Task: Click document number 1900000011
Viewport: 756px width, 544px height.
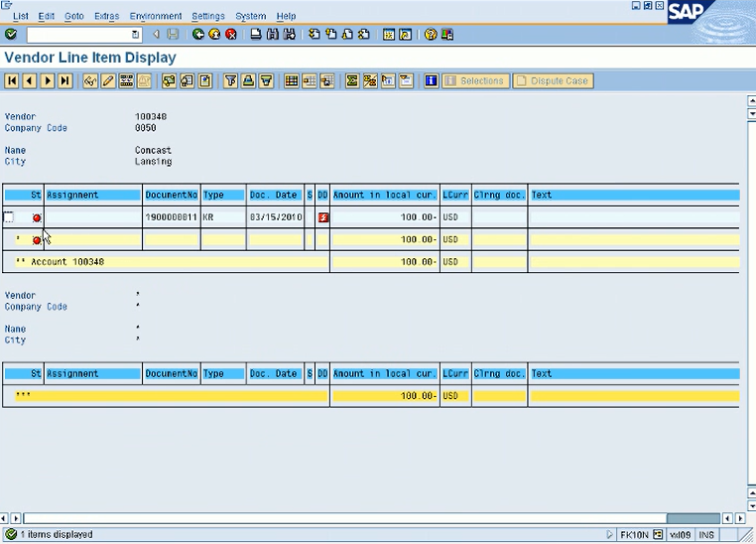Action: click(172, 217)
